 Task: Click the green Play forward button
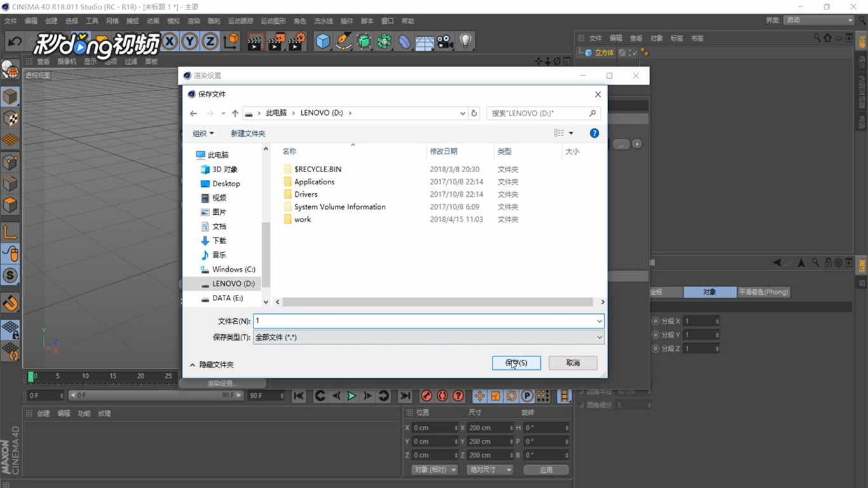tap(351, 396)
